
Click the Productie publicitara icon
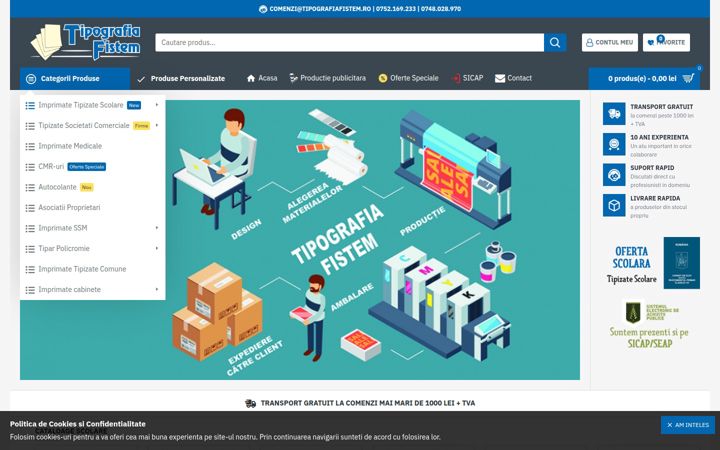click(293, 79)
